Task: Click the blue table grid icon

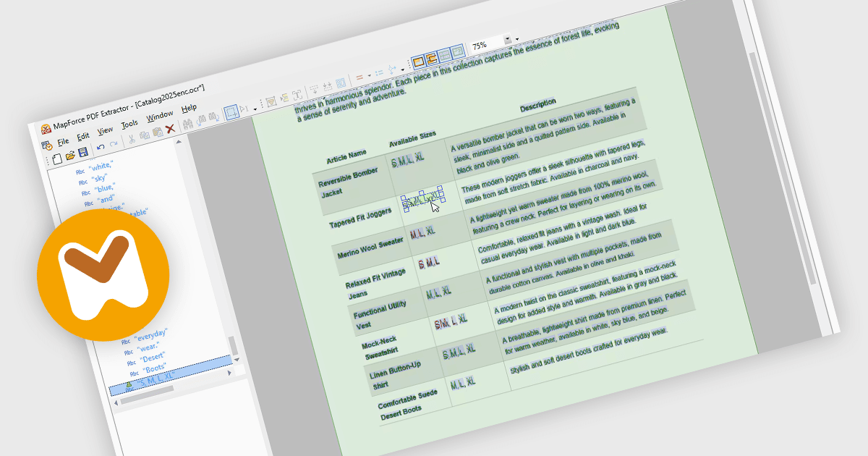Action: [341, 83]
